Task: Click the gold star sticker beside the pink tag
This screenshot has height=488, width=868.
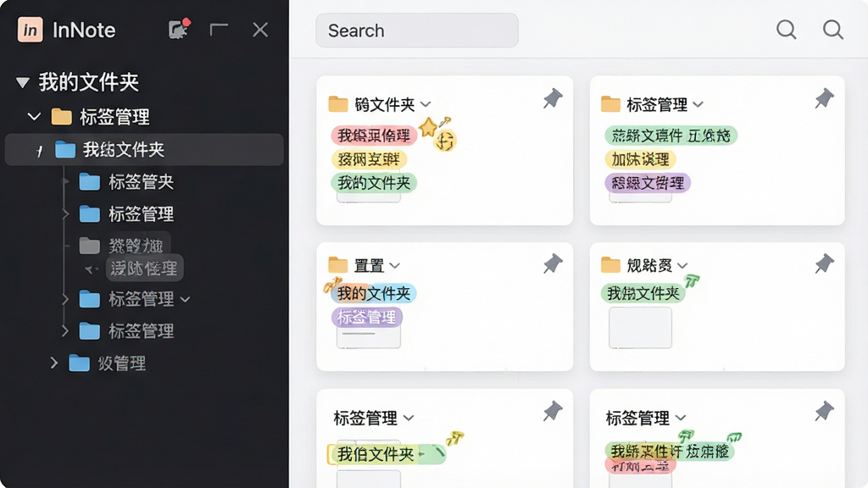Action: [x=427, y=128]
